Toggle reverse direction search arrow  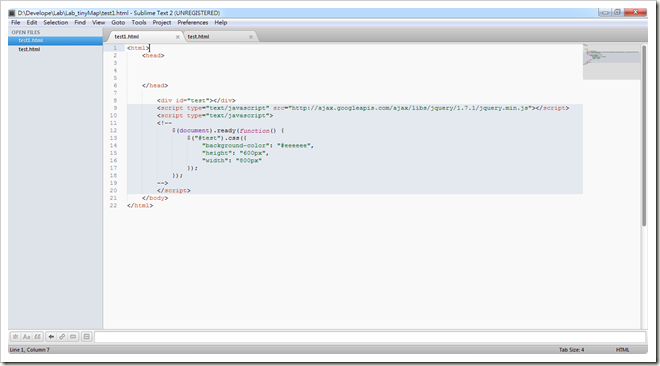click(51, 337)
